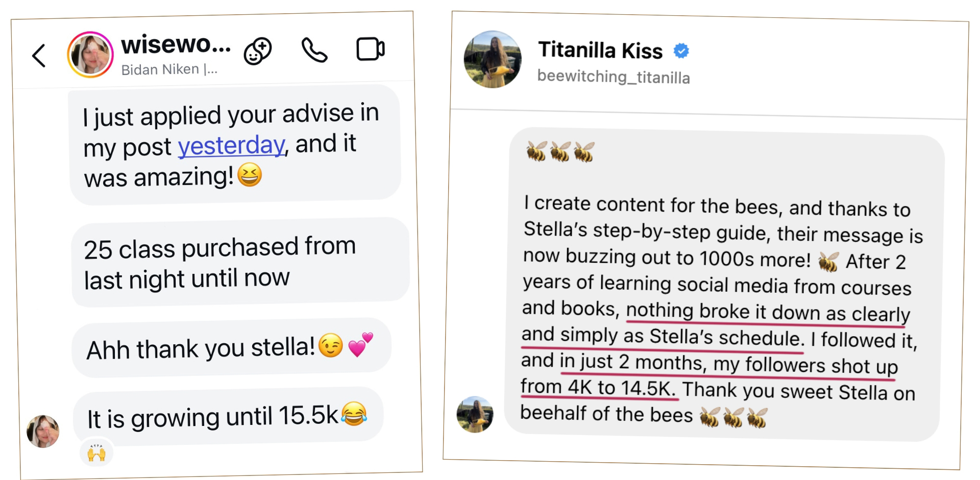Click small sender avatar beside 15.5k message
The width and height of the screenshot is (980, 480).
click(x=43, y=432)
